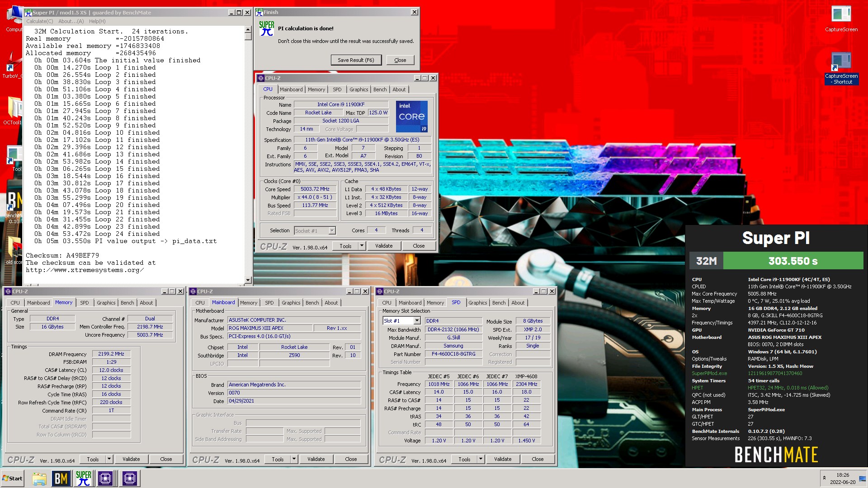Click the Multiplier x 44.0 (8 - 51) value
Image resolution: width=868 pixels, height=488 pixels.
click(x=315, y=197)
